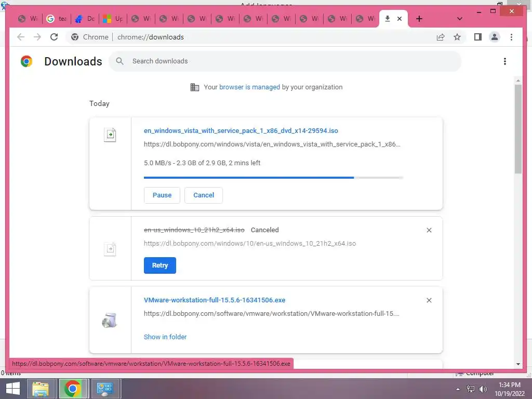Switch to the last 'Wi' tab before Downloads
Viewport: 532px width, 399px height.
(366, 19)
